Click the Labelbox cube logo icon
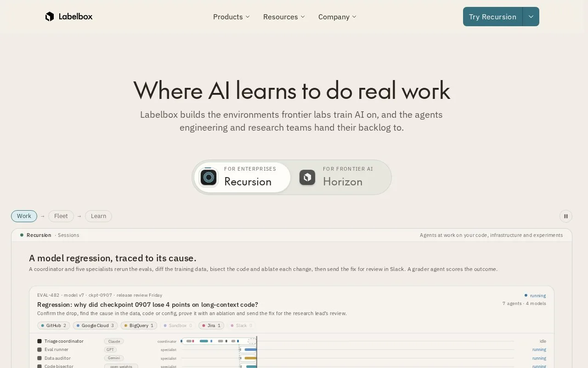Screen dimensions: 588x368 point(50,17)
